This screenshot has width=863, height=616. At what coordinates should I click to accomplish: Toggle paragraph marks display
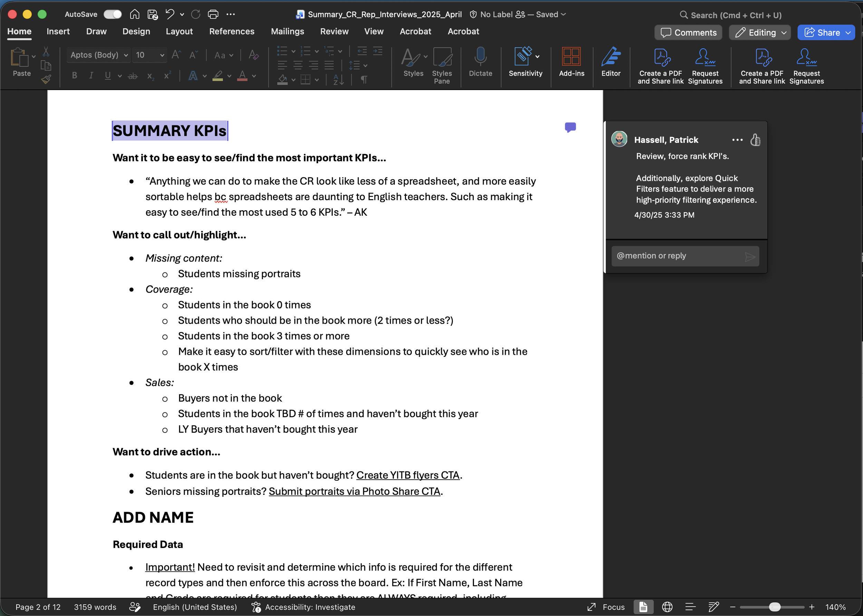363,80
